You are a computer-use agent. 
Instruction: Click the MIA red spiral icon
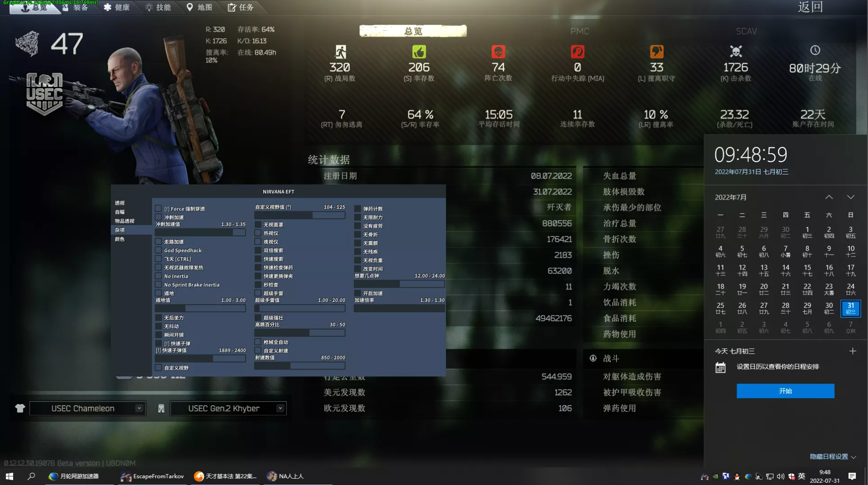point(577,52)
